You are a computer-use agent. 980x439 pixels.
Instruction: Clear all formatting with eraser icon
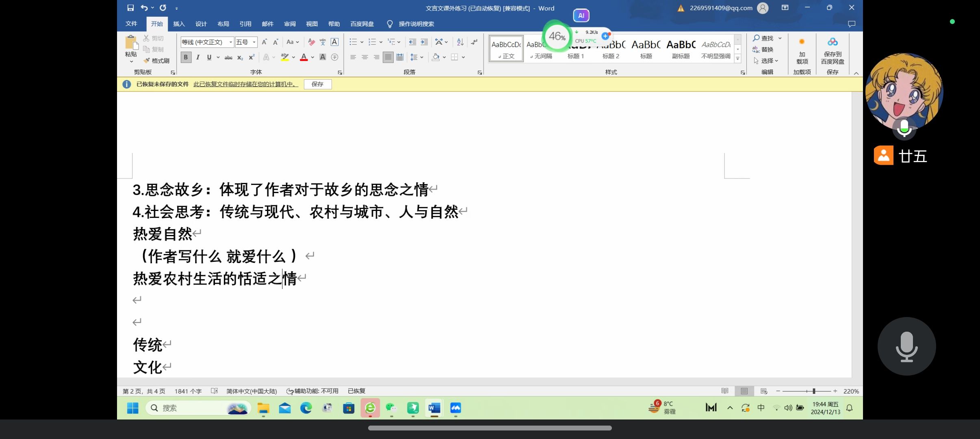click(x=311, y=42)
